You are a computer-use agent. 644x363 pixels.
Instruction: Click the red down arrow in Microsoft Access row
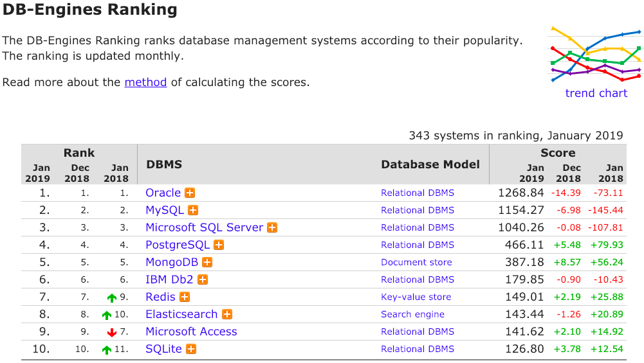pyautogui.click(x=112, y=332)
